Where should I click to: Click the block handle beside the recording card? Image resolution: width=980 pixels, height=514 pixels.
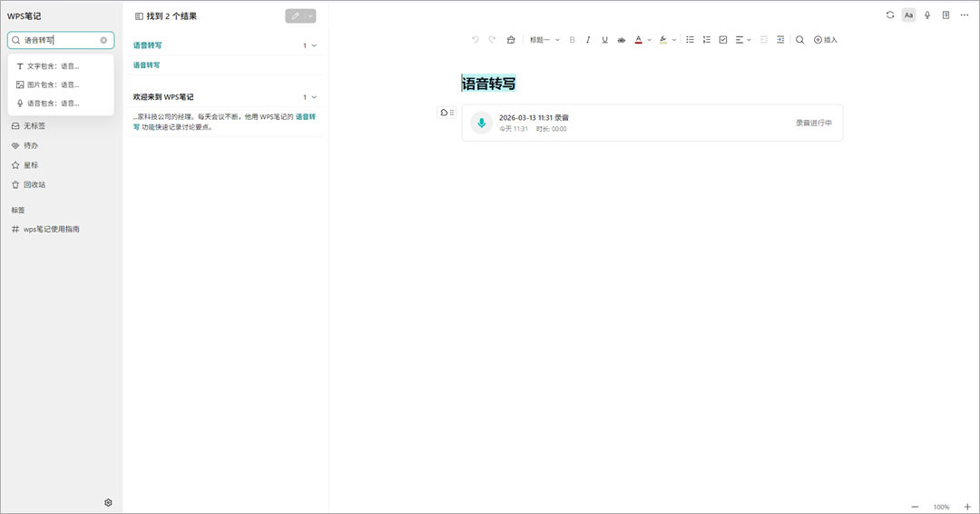(x=446, y=113)
